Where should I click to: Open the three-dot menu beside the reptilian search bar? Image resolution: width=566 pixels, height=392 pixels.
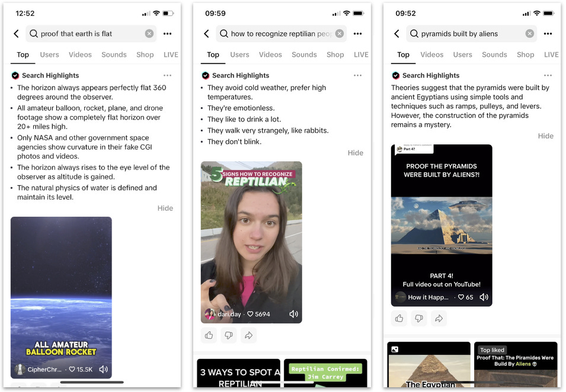click(x=358, y=34)
